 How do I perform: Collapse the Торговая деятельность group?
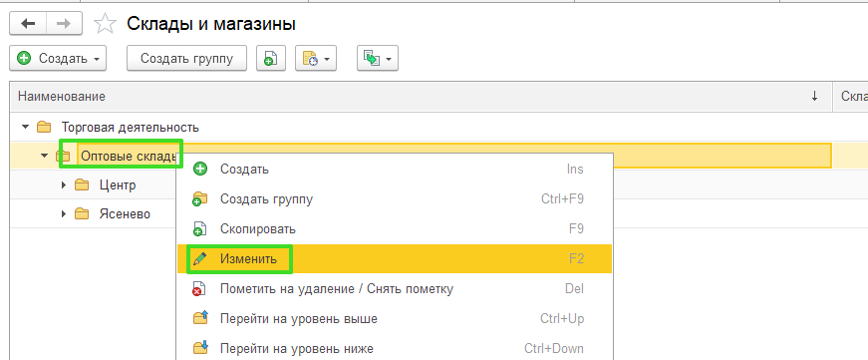(x=25, y=128)
